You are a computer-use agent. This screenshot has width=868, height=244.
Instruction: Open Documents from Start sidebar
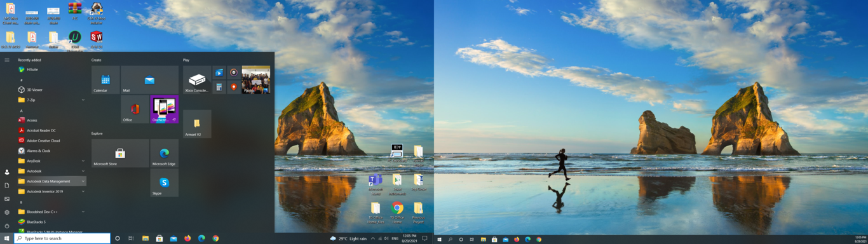7,186
